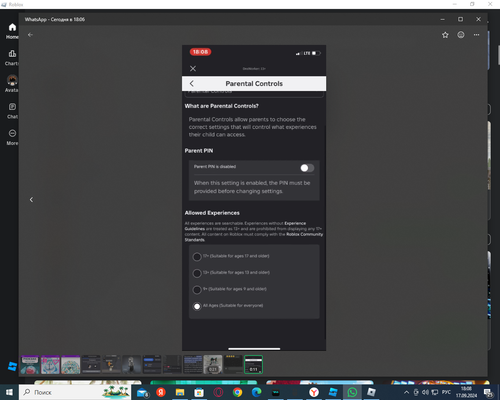The height and width of the screenshot is (400, 500).
Task: Open the thumbnail with the yellow stars
Action: [x=233, y=365]
